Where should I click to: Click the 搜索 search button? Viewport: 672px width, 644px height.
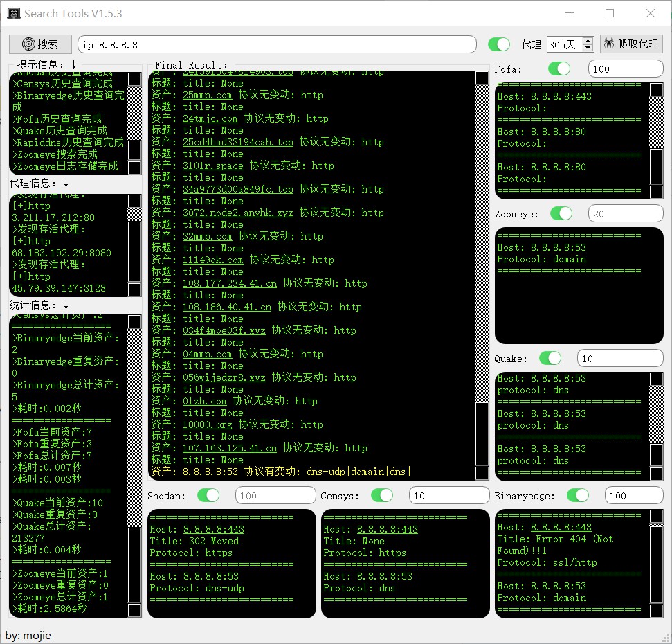coord(40,44)
